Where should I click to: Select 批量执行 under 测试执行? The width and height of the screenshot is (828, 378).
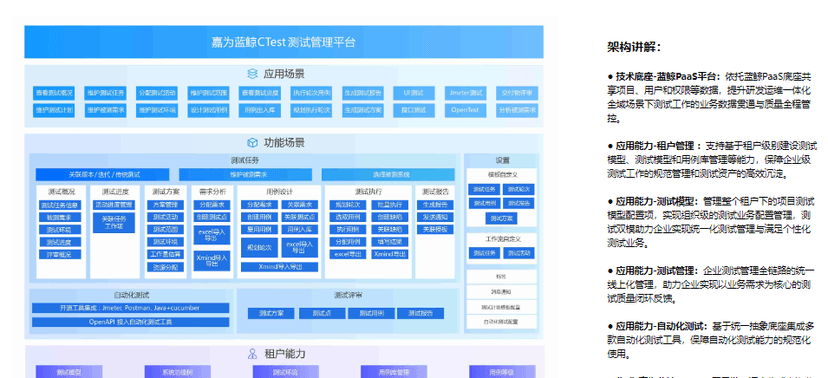[390, 205]
